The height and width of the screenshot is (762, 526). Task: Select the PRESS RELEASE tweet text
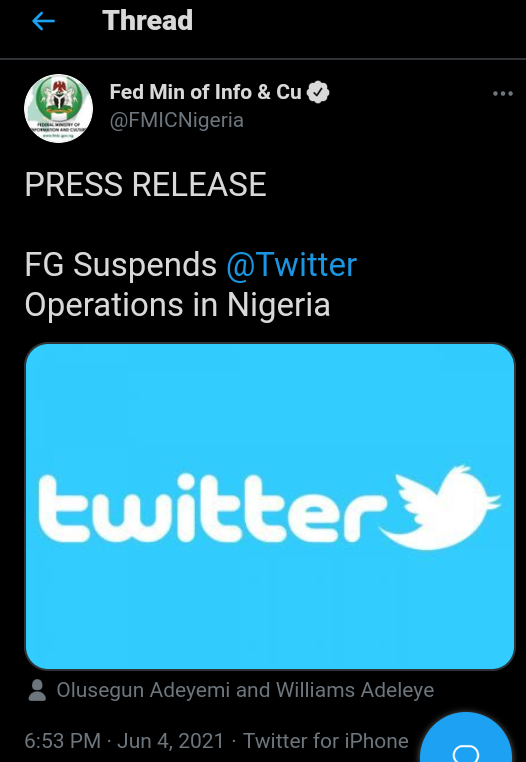tap(145, 185)
